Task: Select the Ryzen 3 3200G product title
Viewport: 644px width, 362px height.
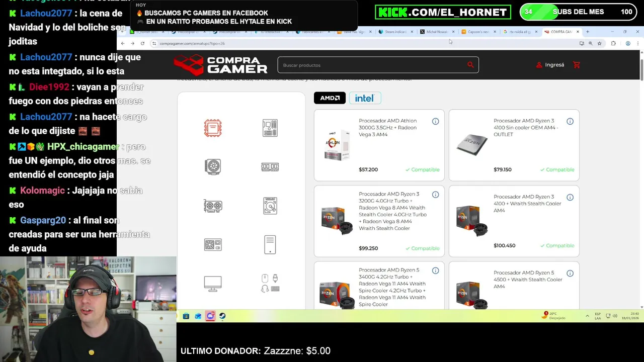Action: 393,211
